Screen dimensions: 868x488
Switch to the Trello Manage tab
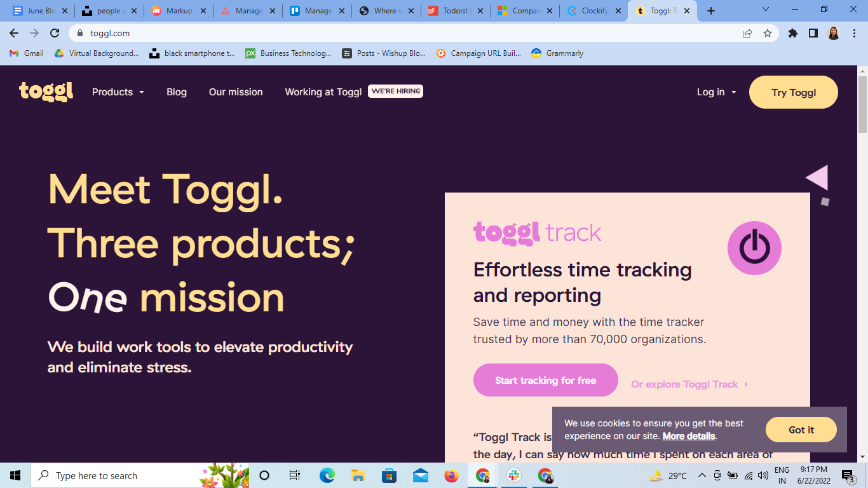coord(317,11)
